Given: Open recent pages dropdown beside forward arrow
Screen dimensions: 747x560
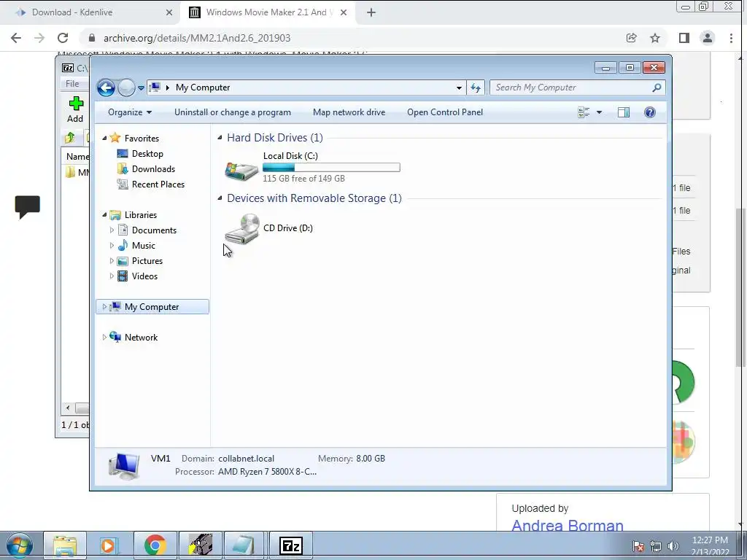Looking at the screenshot, I should pyautogui.click(x=141, y=88).
